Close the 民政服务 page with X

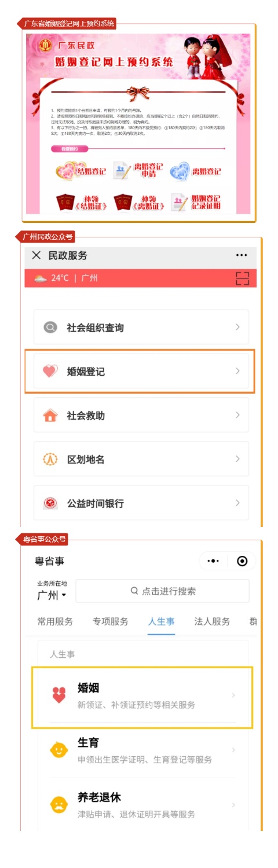[x=36, y=255]
